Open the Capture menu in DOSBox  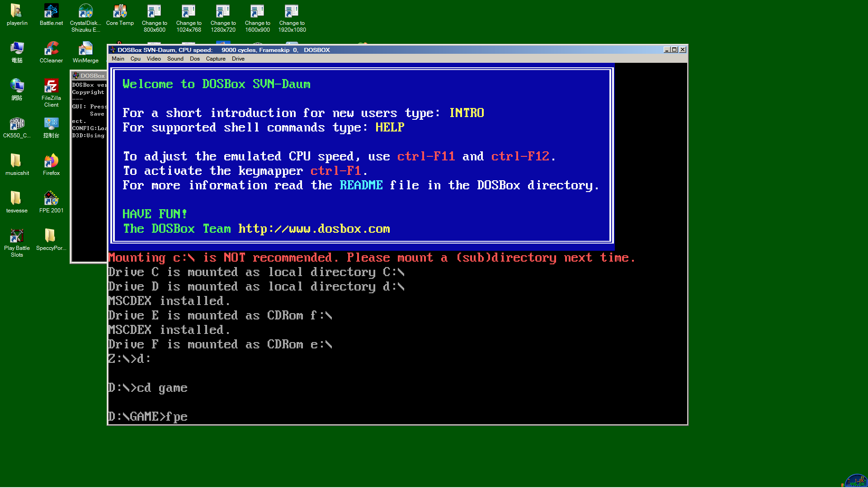point(216,58)
